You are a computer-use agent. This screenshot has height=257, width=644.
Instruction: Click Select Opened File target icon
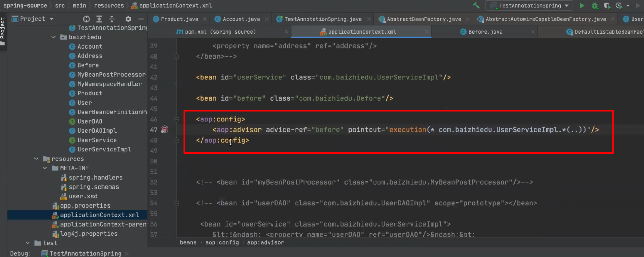pos(86,19)
